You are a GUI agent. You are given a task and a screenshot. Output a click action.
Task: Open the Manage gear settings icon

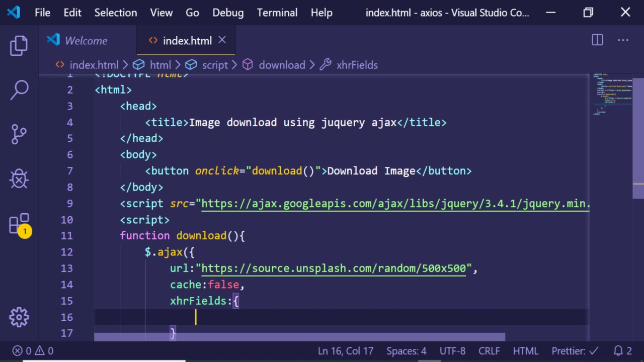tap(19, 317)
